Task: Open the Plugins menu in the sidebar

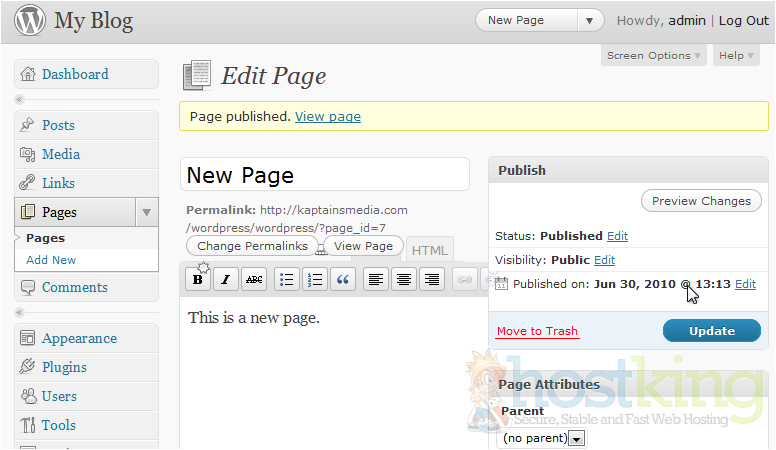Action: (64, 367)
